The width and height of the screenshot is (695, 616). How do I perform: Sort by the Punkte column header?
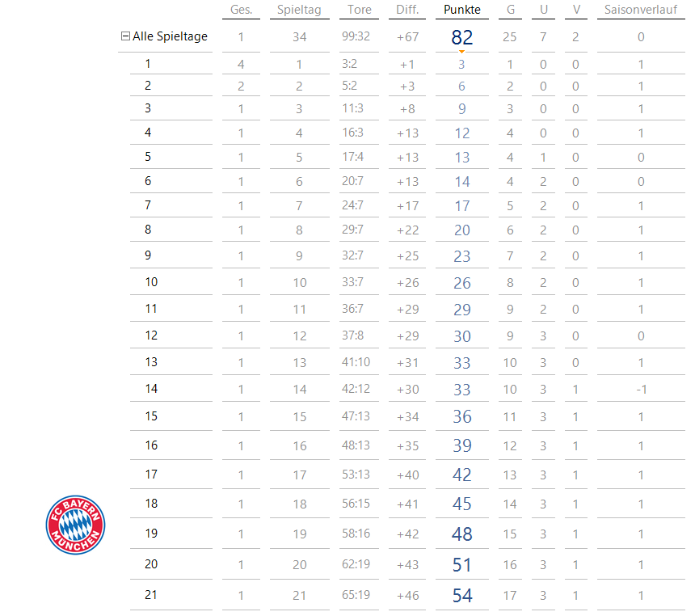click(x=461, y=10)
